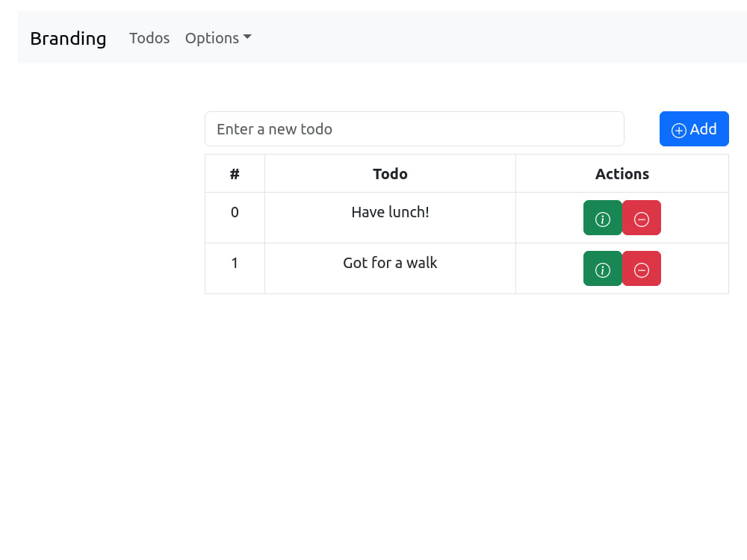Click the Actions column header
The height and width of the screenshot is (560, 747).
[622, 173]
